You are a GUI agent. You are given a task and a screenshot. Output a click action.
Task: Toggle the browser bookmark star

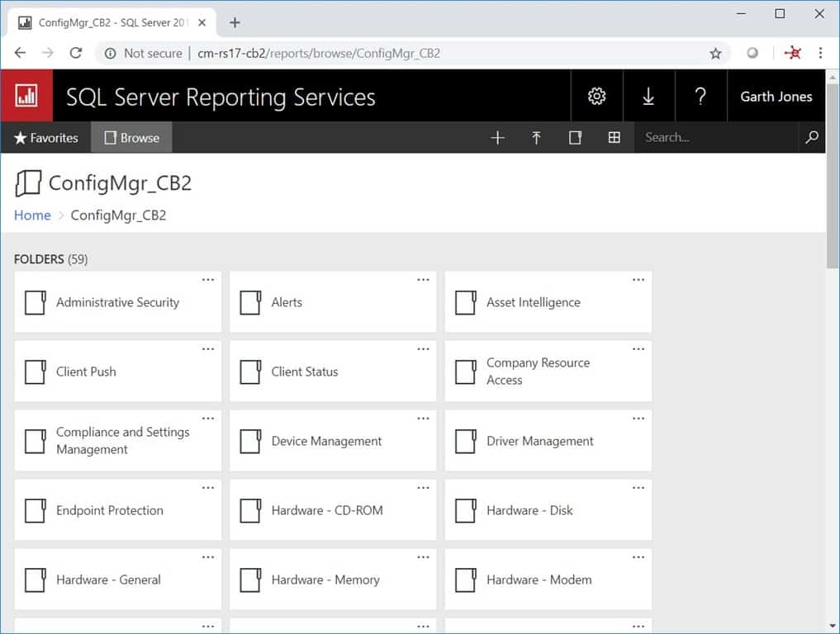[x=714, y=53]
